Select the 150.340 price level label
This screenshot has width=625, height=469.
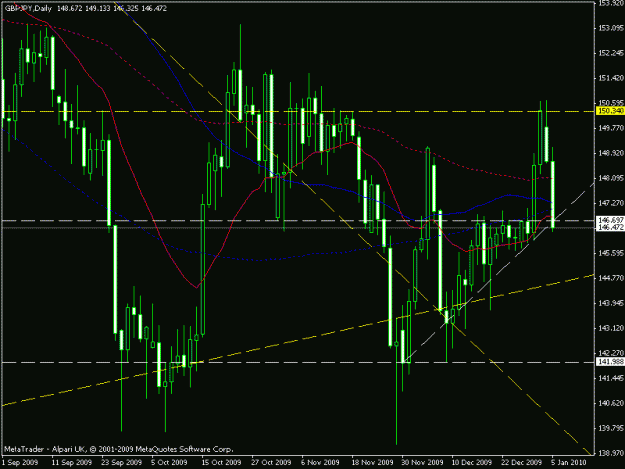pos(610,111)
